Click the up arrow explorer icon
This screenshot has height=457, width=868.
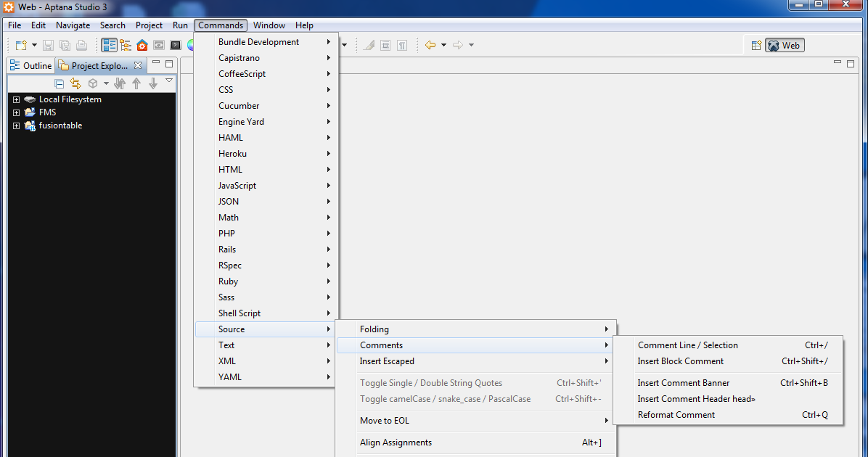coord(136,83)
